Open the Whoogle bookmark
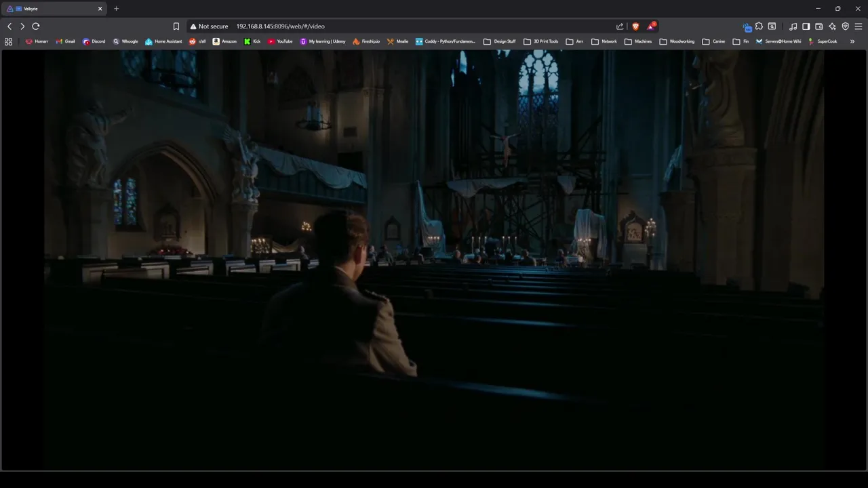Image resolution: width=868 pixels, height=488 pixels. click(x=125, y=41)
